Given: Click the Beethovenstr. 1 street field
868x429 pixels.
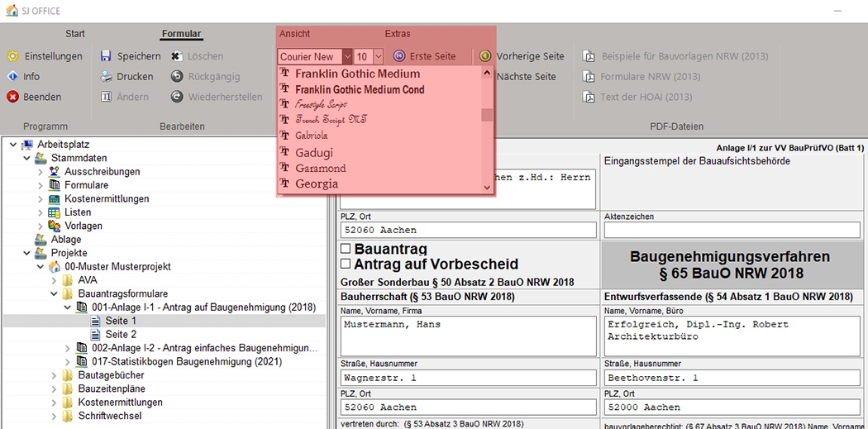Looking at the screenshot, I should point(732,378).
